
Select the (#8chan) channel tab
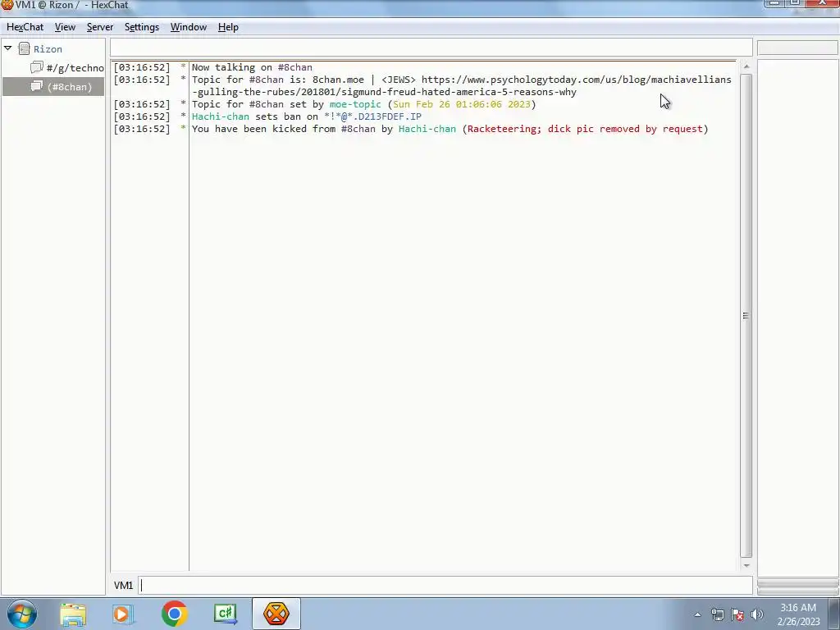[x=53, y=86]
